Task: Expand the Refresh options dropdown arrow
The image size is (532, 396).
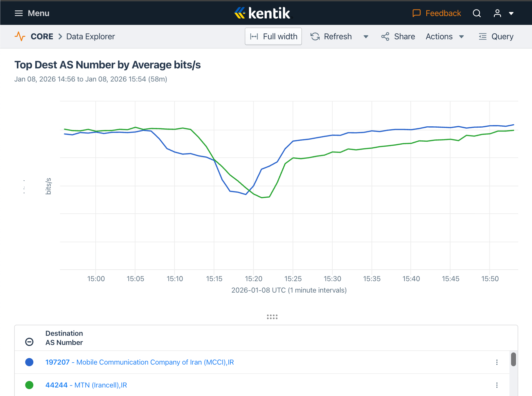Action: click(x=366, y=37)
